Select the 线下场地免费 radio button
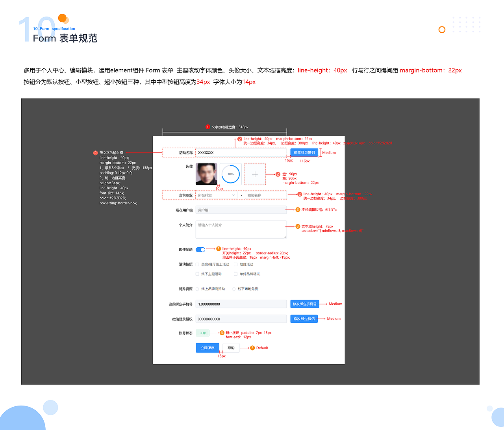This screenshot has height=430, width=504. point(234,289)
